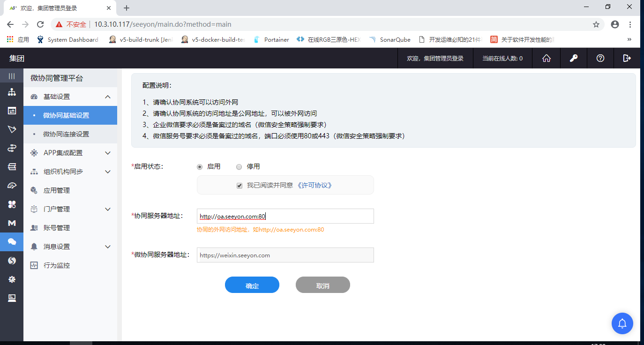The height and width of the screenshot is (345, 644).
Task: Reload the page with the refresh button
Action: 40,24
